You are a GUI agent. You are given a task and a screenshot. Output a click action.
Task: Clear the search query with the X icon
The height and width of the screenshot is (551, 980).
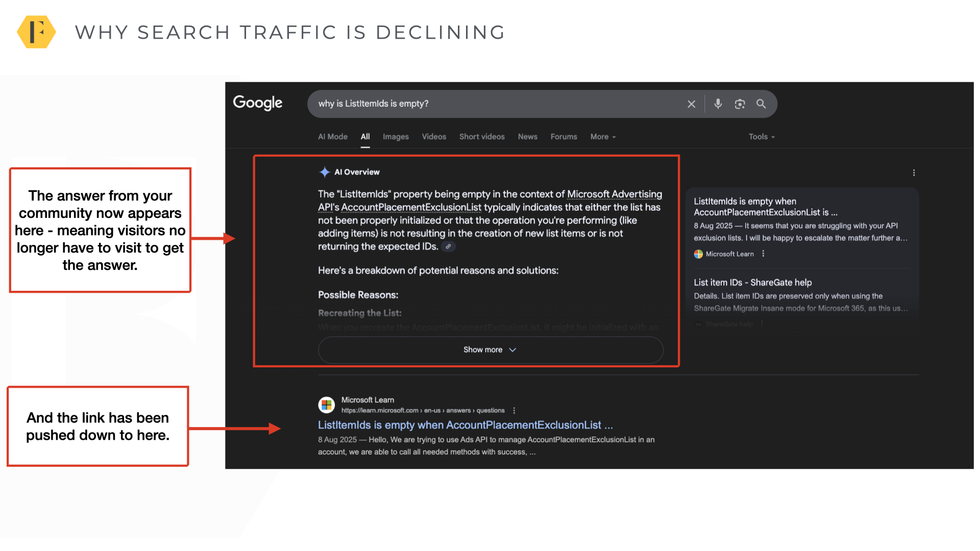pyautogui.click(x=692, y=104)
